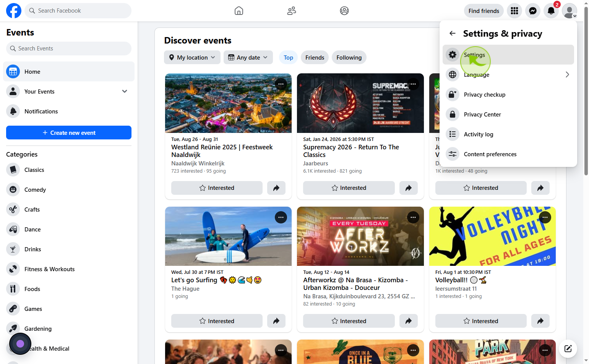Open event Notifications in sidebar
This screenshot has width=589, height=364.
(x=69, y=111)
